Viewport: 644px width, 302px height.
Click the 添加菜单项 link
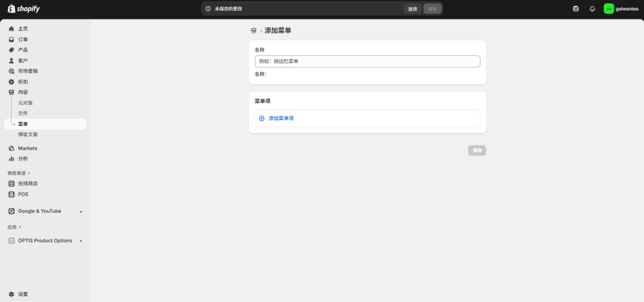pyautogui.click(x=281, y=118)
